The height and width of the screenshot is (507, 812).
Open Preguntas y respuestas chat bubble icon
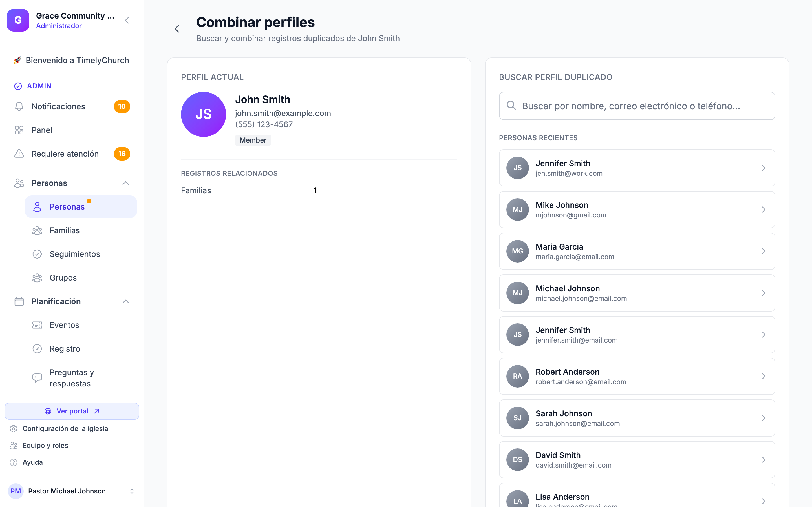click(x=37, y=378)
